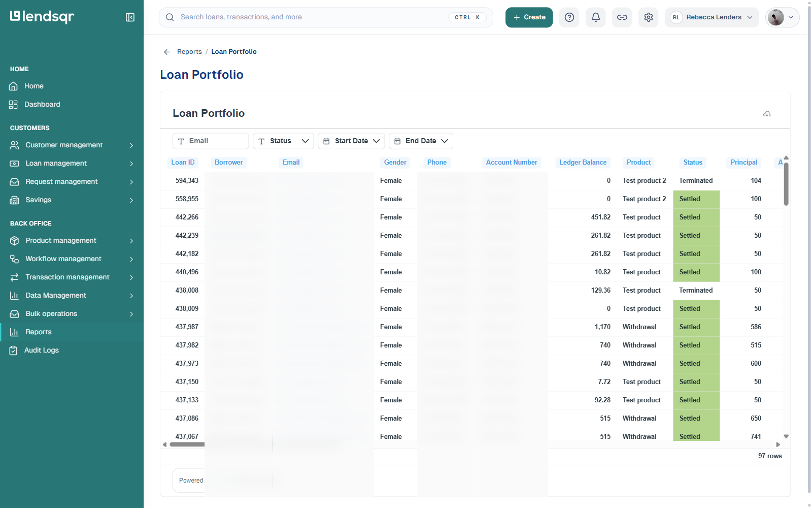The image size is (812, 508).
Task: Open the End Date filter dropdown
Action: pos(421,141)
